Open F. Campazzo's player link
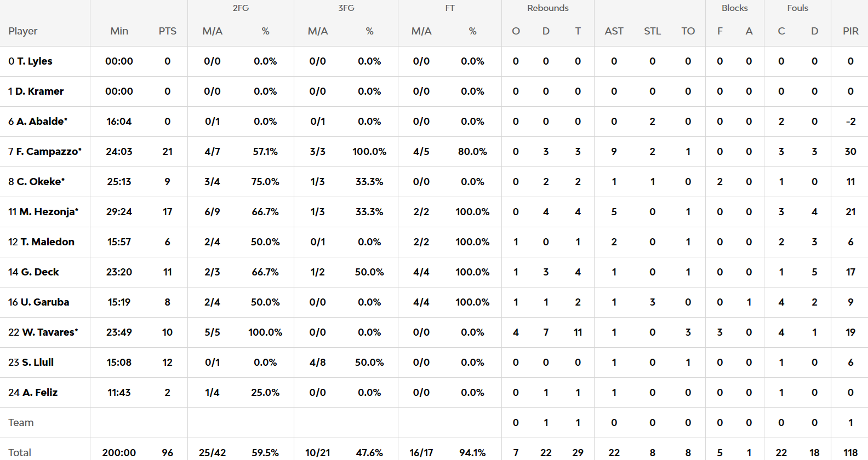The width and height of the screenshot is (868, 460). coord(48,152)
